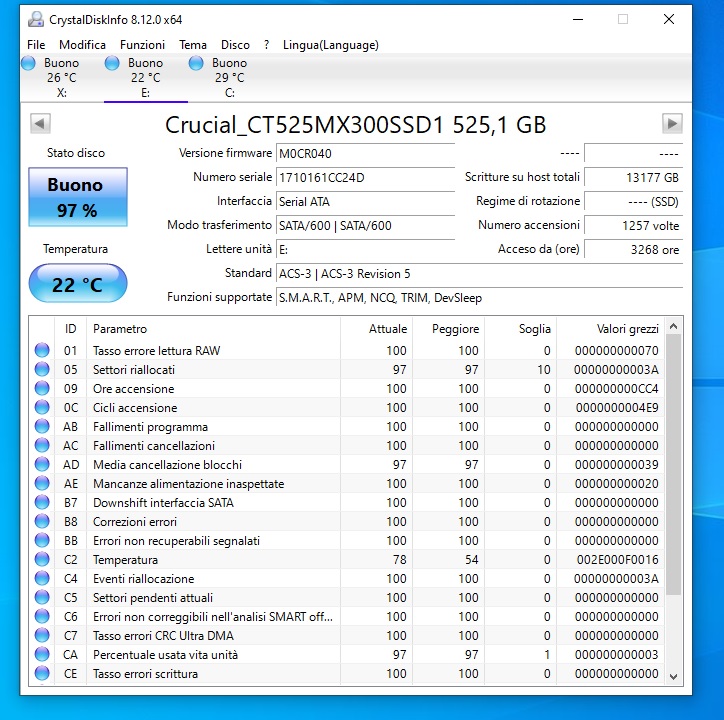Image resolution: width=724 pixels, height=720 pixels.
Task: Click the Attuale column header
Action: 376,328
